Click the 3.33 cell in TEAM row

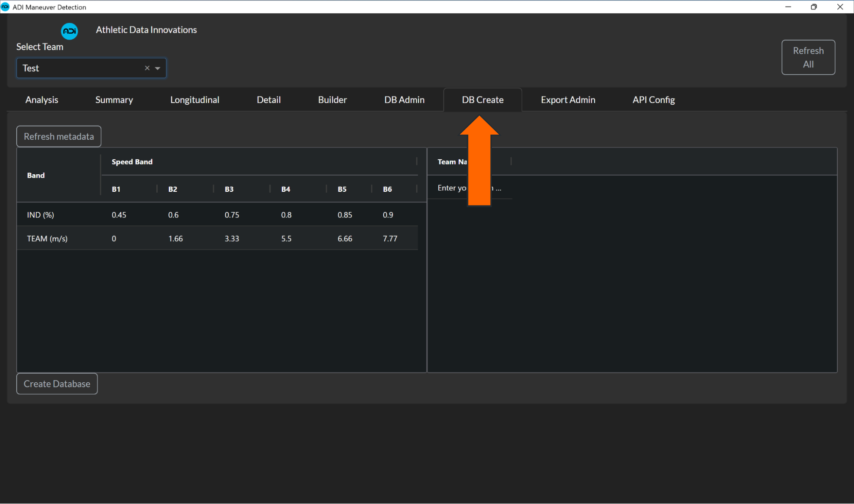pyautogui.click(x=242, y=238)
